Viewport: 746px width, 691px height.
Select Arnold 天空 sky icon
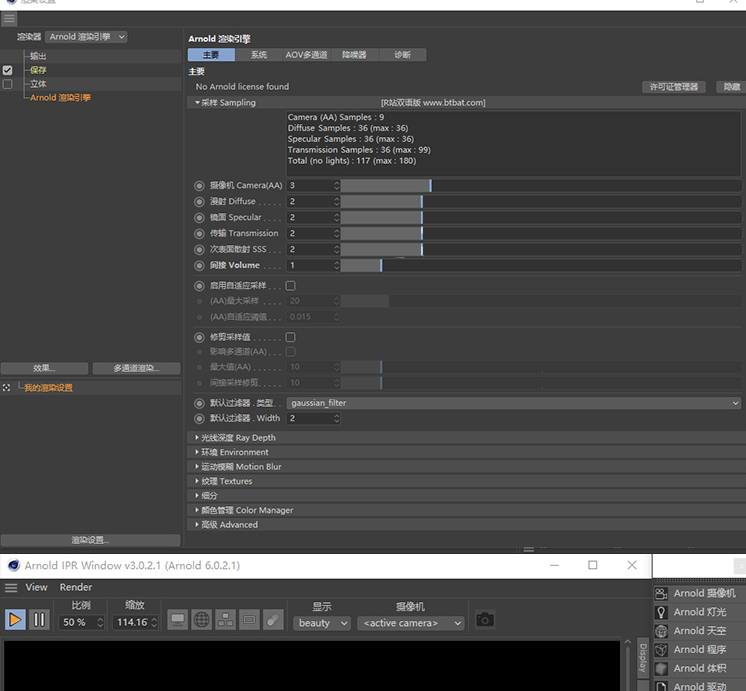point(662,631)
